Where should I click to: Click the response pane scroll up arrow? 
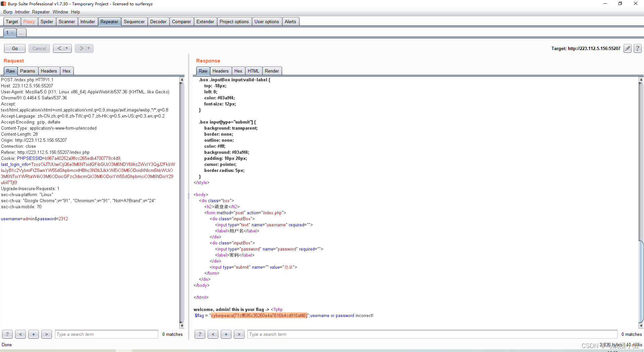pos(641,80)
